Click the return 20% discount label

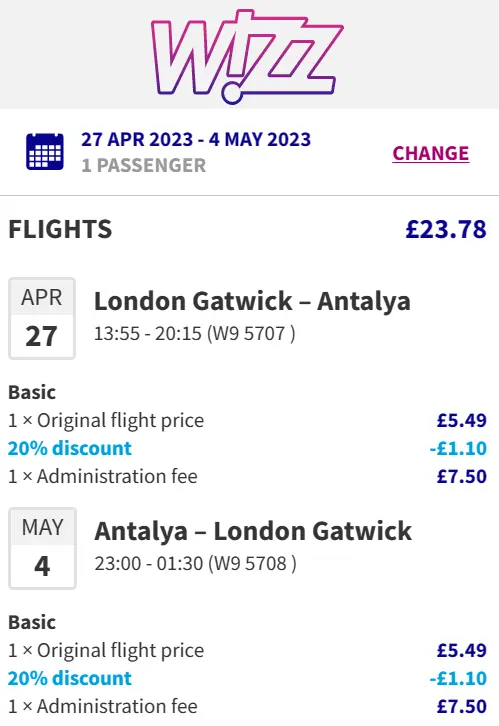click(70, 678)
